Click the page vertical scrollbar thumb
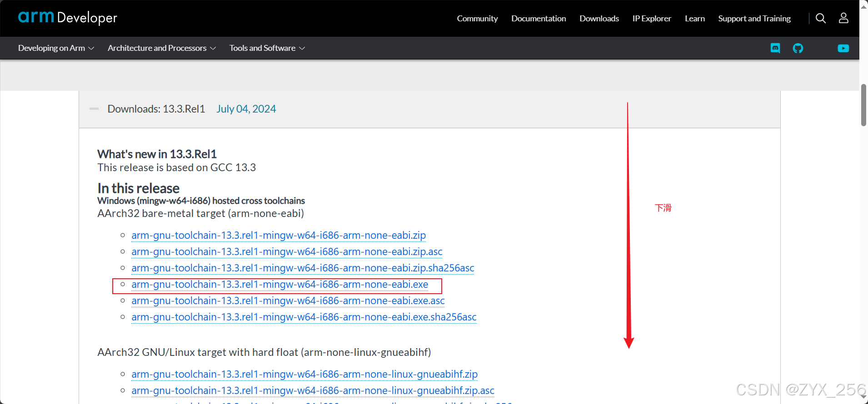The width and height of the screenshot is (868, 404). [863, 105]
